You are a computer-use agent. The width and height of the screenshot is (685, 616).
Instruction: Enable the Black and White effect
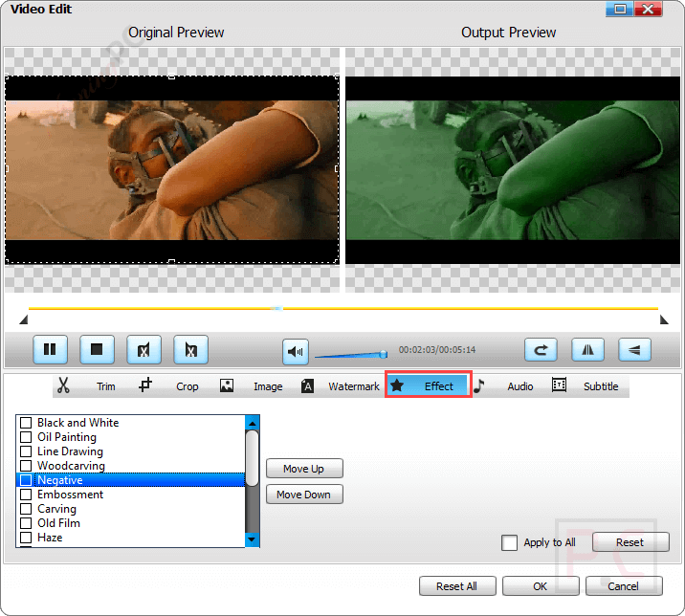(26, 423)
